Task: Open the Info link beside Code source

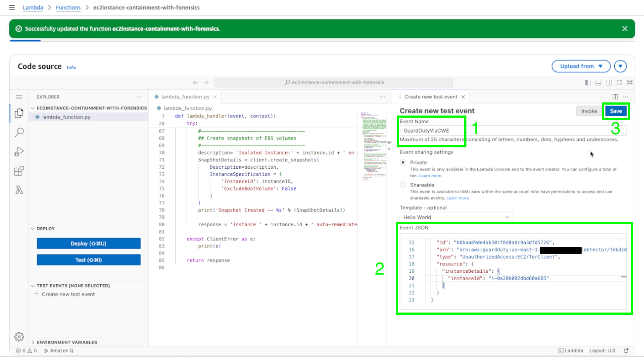Action: pyautogui.click(x=71, y=68)
